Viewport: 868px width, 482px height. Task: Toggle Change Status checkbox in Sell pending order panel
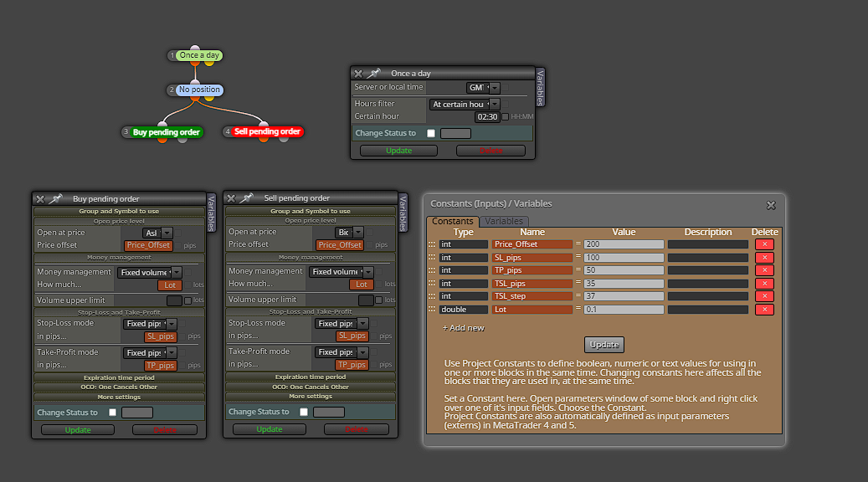(x=303, y=412)
